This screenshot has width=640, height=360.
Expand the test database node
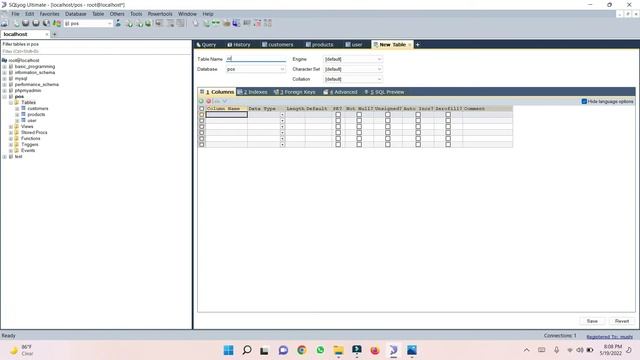pos(4,157)
